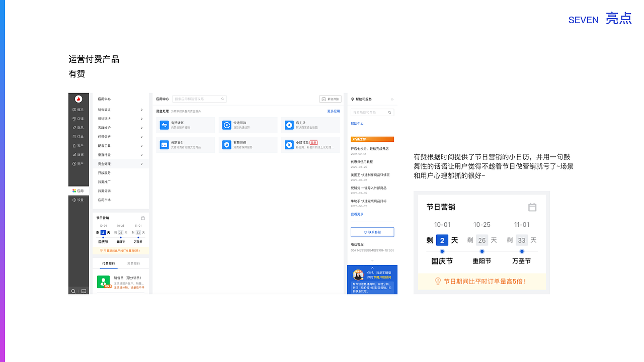This screenshot has height=362, width=644.
Task: Switch to the 付费排行 tab
Action: tap(108, 263)
